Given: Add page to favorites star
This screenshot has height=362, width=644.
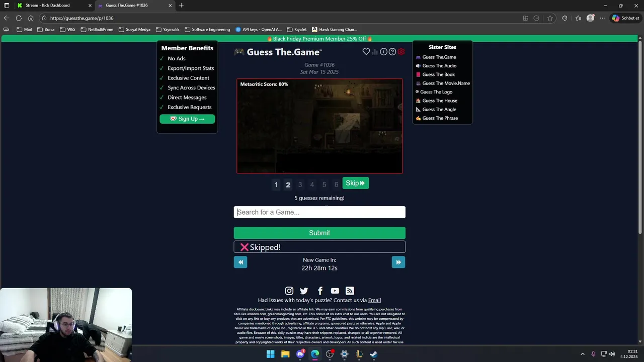Looking at the screenshot, I should tap(550, 18).
